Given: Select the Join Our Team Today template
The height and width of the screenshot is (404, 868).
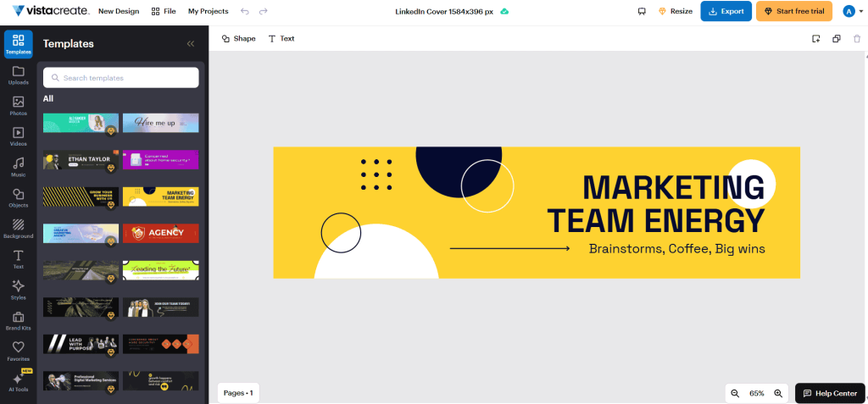Looking at the screenshot, I should coord(160,307).
